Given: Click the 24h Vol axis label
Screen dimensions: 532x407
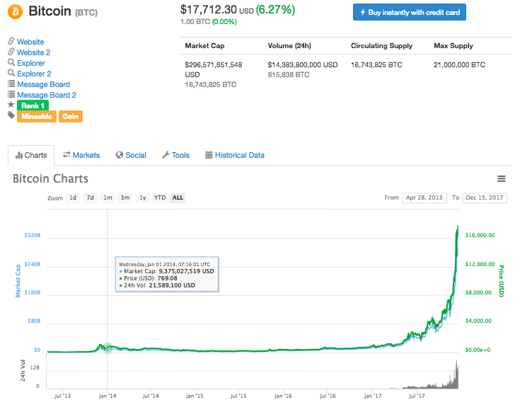Looking at the screenshot, I should pyautogui.click(x=23, y=371).
